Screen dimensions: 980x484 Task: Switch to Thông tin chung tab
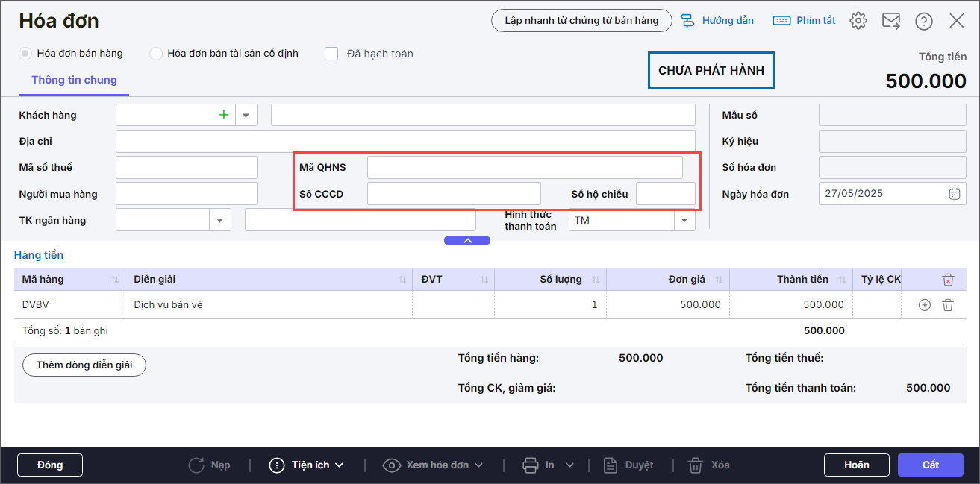tap(74, 81)
